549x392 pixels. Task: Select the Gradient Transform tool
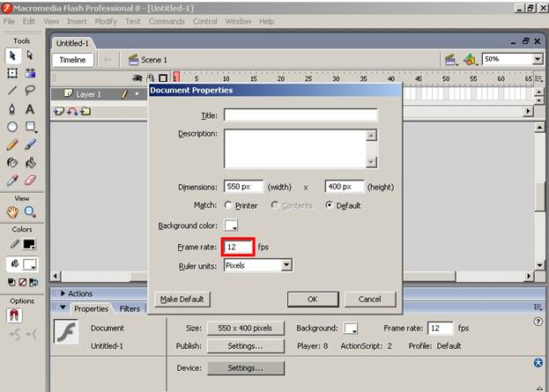31,73
